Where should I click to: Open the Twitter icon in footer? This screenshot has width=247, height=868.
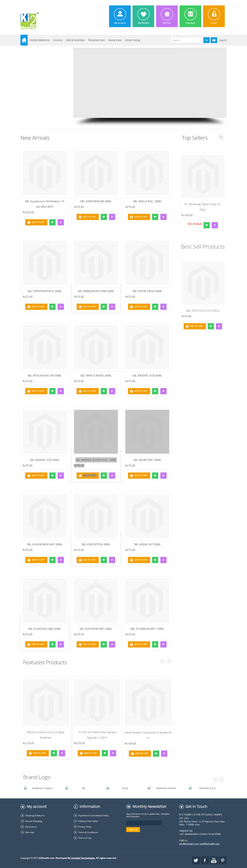coord(196,860)
